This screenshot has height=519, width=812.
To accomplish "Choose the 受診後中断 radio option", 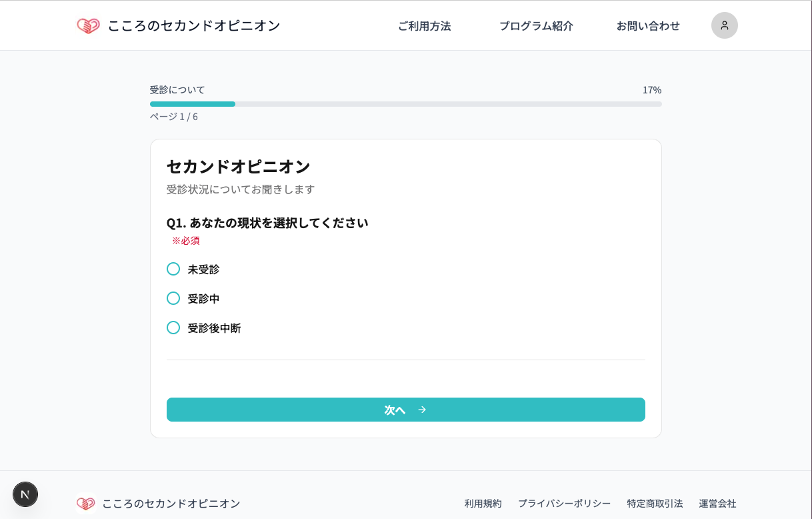I will pos(173,328).
